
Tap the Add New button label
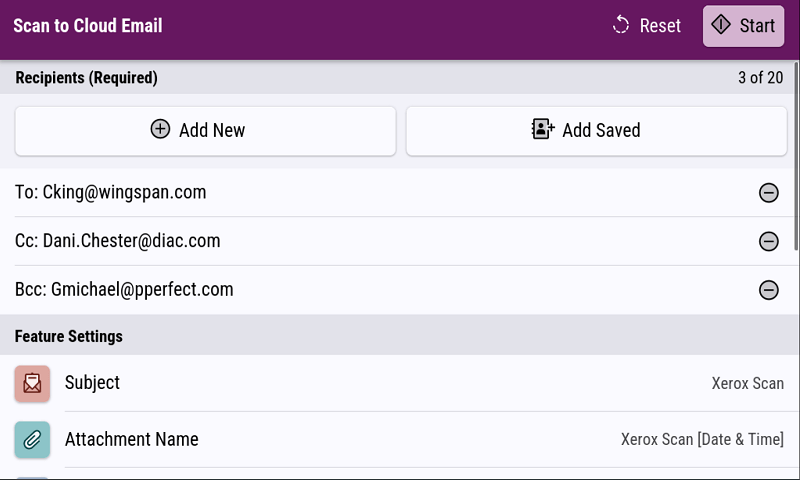click(212, 131)
